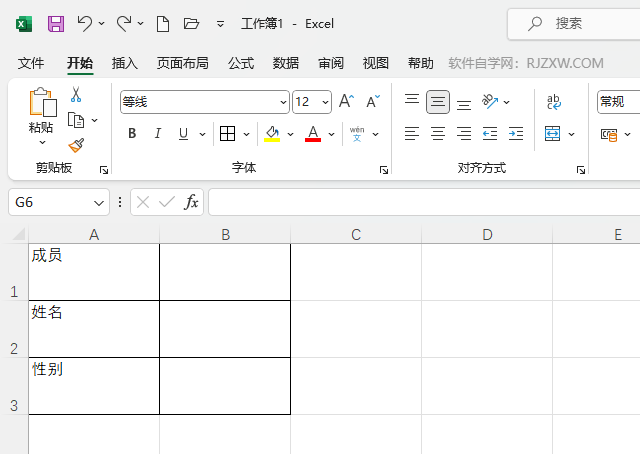Open the 文件 menu
Screen dimensions: 640x454
pos(31,63)
